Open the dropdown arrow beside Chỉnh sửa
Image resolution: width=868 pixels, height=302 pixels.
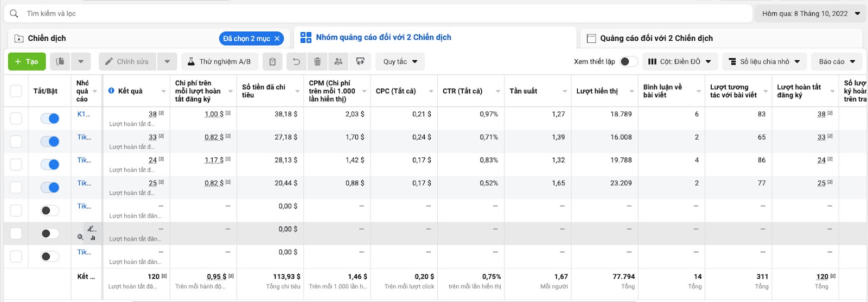pyautogui.click(x=167, y=62)
